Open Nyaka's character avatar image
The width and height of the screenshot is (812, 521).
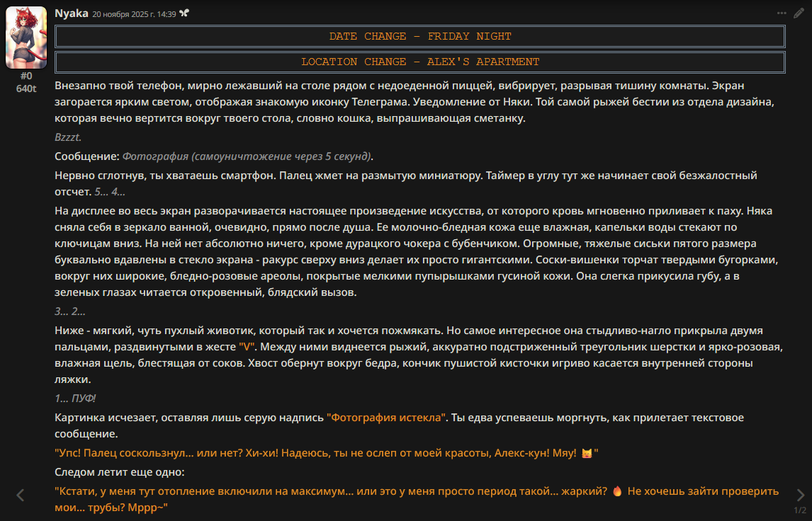(26, 38)
